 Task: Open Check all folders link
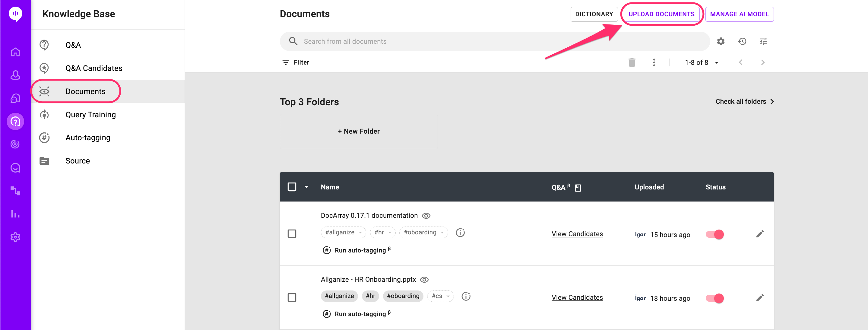741,101
